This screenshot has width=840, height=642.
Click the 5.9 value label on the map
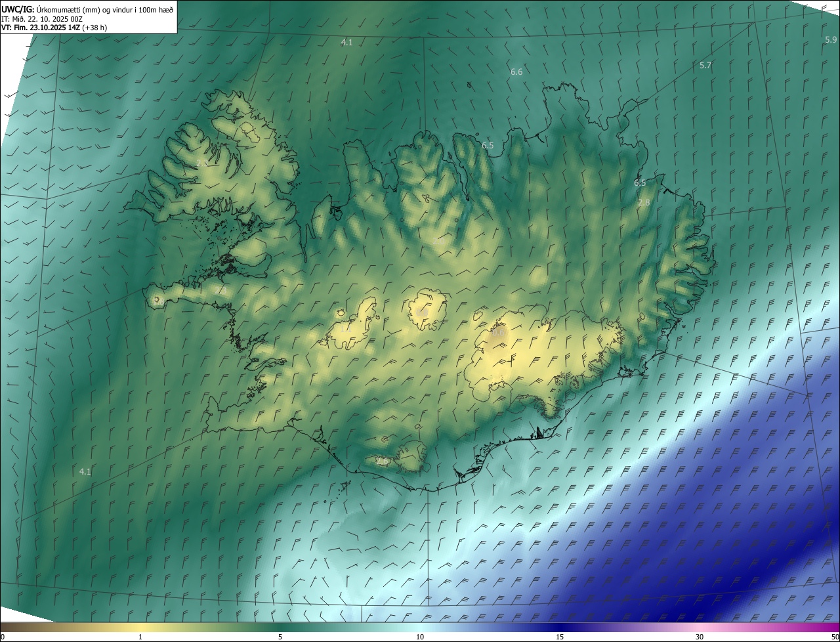(831, 40)
